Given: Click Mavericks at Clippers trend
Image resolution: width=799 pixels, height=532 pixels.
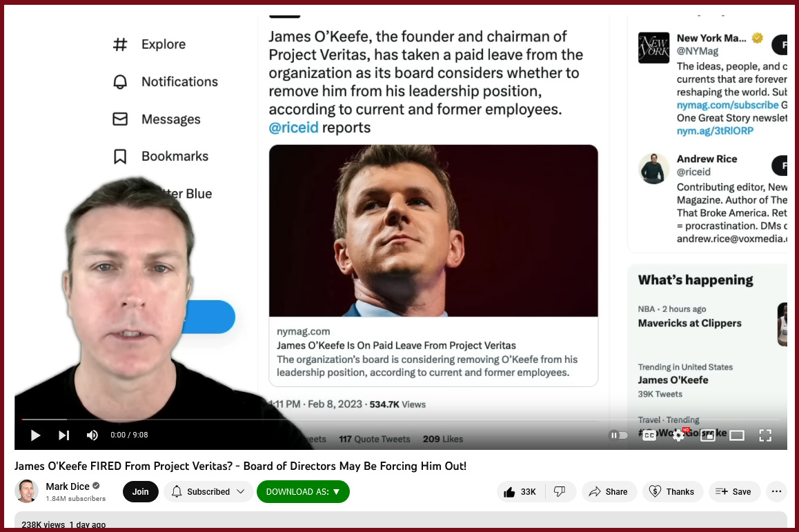Looking at the screenshot, I should (690, 323).
